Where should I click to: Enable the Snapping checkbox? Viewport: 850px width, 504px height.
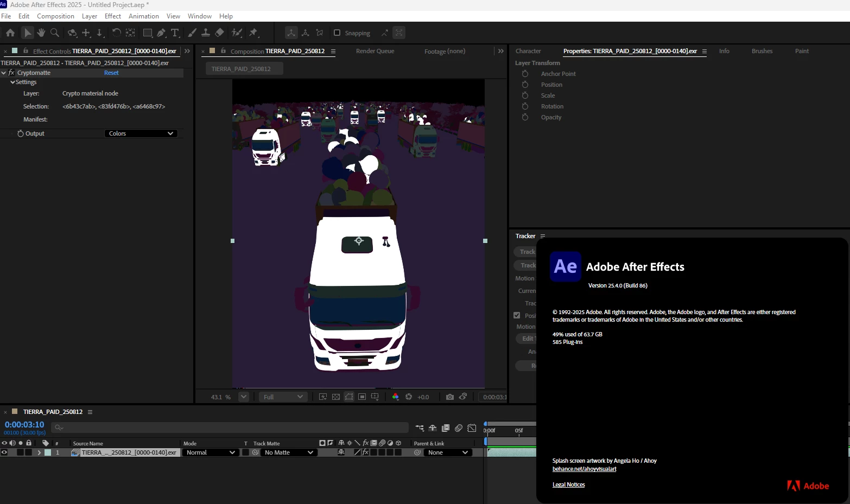pos(337,33)
